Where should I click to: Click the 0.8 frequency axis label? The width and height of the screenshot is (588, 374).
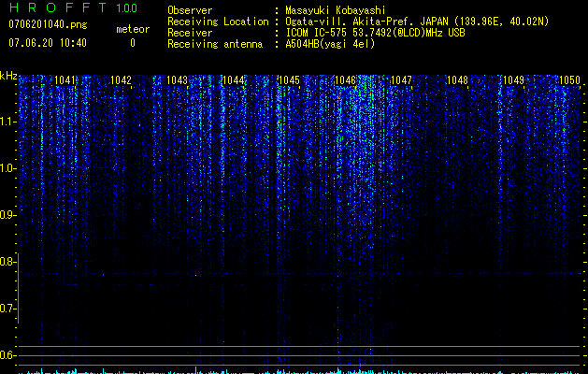7,262
